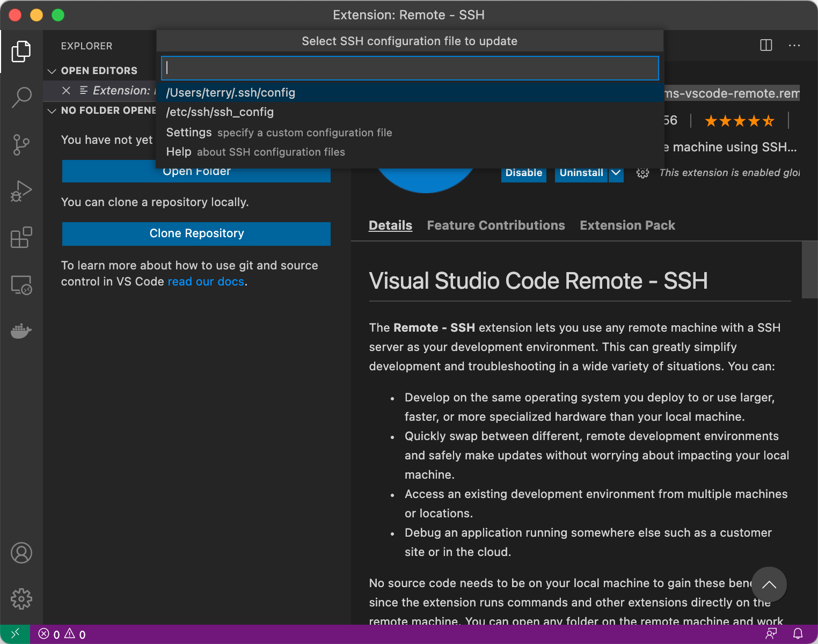Collapse the No Folder Opened section

52,111
